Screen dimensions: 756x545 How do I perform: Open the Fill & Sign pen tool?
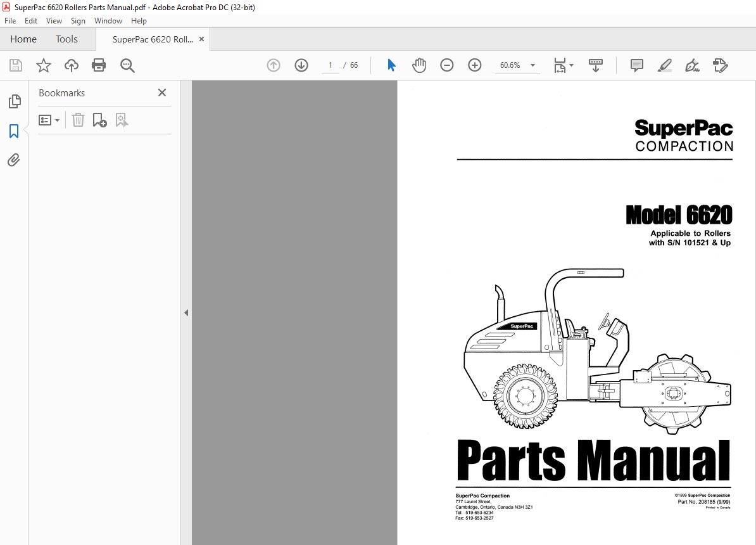click(x=692, y=65)
